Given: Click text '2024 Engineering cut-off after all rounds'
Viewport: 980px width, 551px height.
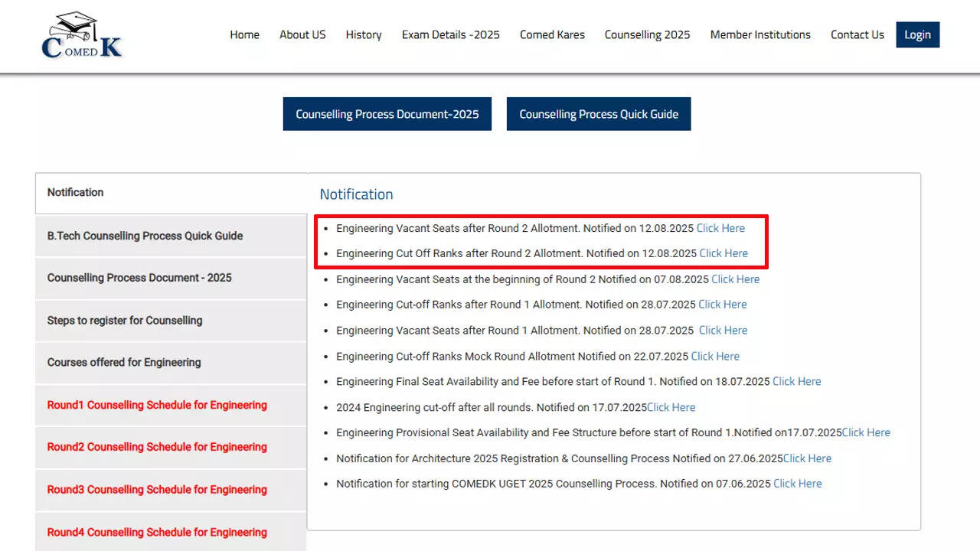Looking at the screenshot, I should [x=435, y=408].
